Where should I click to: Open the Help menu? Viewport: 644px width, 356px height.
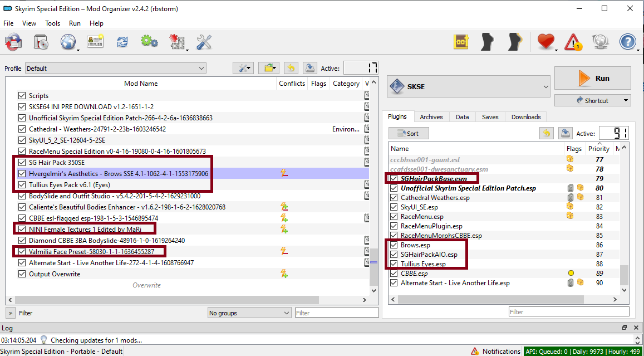point(96,23)
